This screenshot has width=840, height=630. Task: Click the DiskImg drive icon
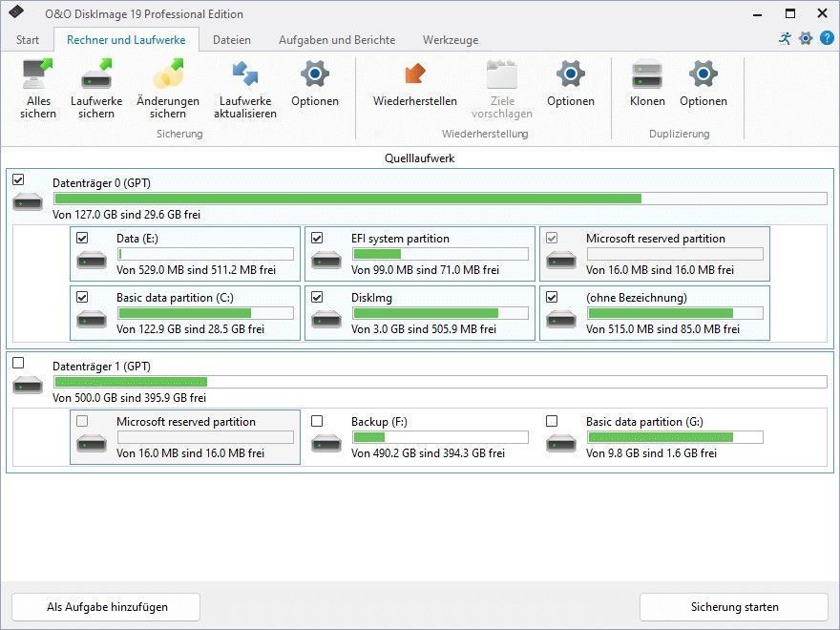pyautogui.click(x=326, y=320)
